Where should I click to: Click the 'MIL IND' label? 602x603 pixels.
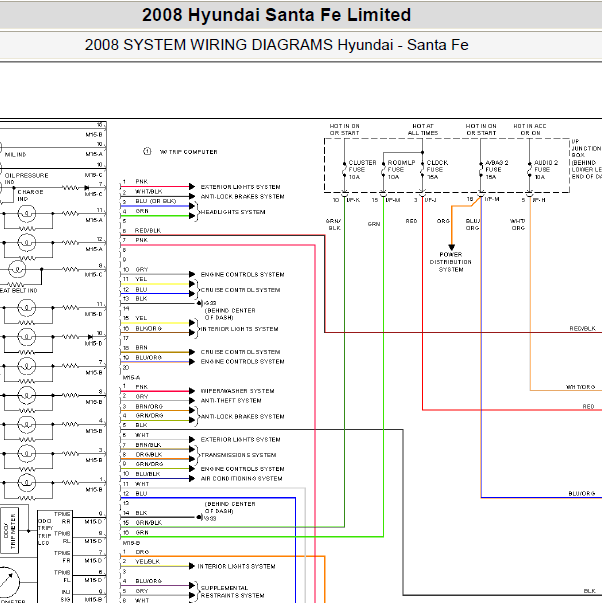[15, 155]
